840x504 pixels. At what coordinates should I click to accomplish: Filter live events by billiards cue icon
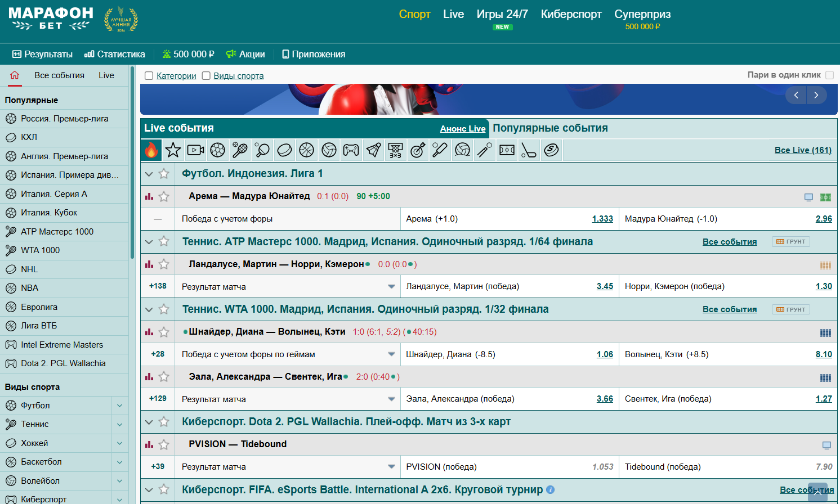485,150
